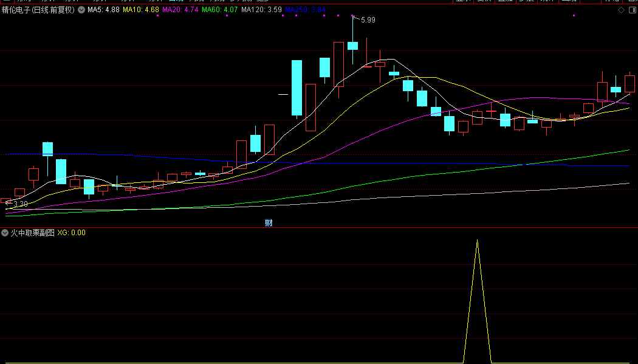Click the 5.99 high price annotation
This screenshot has width=638, height=364.
coord(368,19)
